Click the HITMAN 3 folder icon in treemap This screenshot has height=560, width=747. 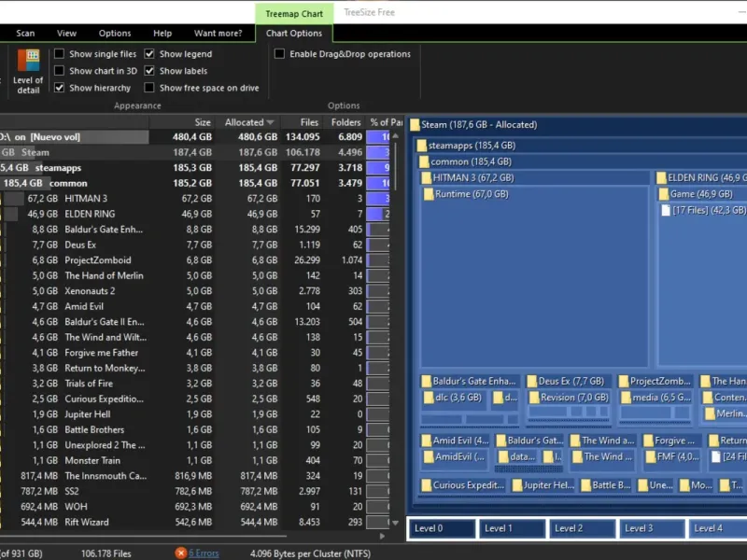click(427, 178)
